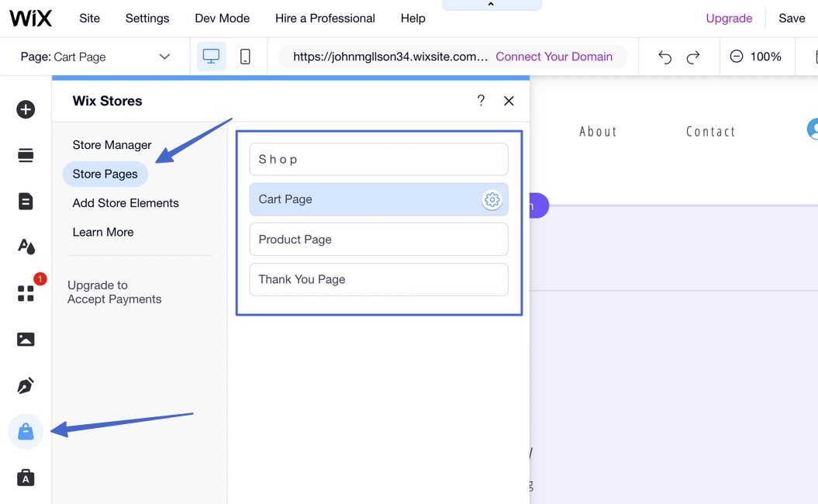The width and height of the screenshot is (818, 504).
Task: Open the Add Elements panel
Action: pyautogui.click(x=26, y=109)
